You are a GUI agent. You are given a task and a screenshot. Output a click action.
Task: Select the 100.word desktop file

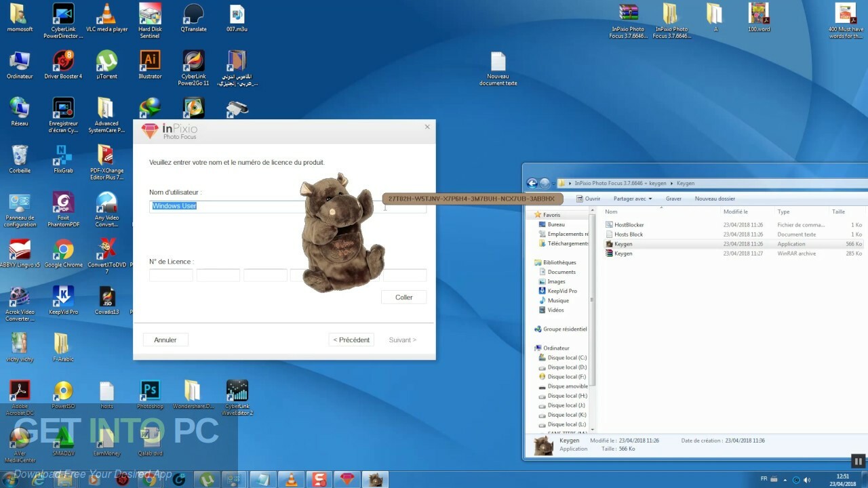coord(759,18)
